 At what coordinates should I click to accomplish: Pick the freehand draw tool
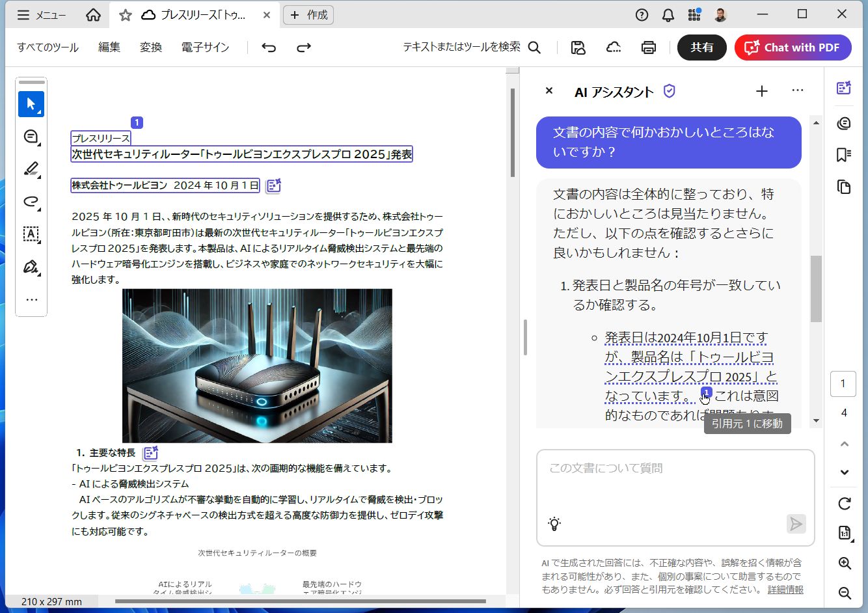[x=31, y=202]
